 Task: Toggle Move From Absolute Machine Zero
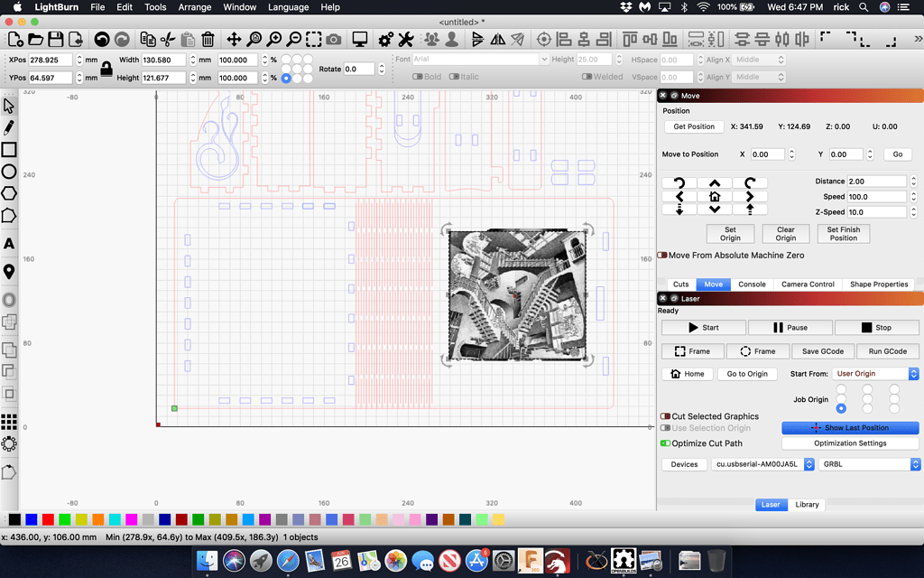tap(663, 256)
